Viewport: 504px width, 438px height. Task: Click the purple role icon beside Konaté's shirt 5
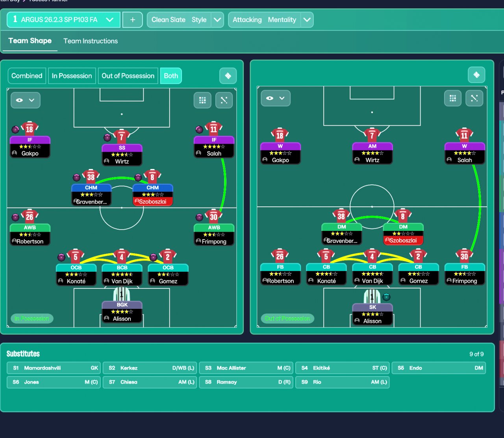61,257
